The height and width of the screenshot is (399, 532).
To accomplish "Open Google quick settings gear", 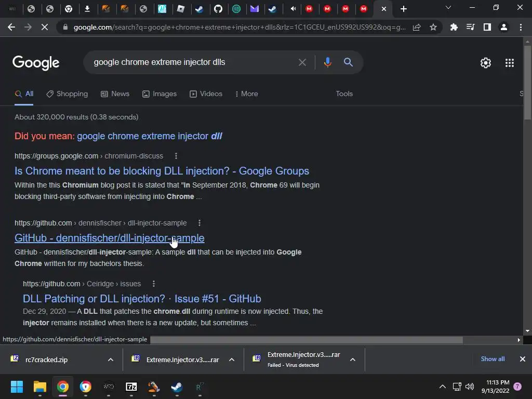I will coord(486,63).
